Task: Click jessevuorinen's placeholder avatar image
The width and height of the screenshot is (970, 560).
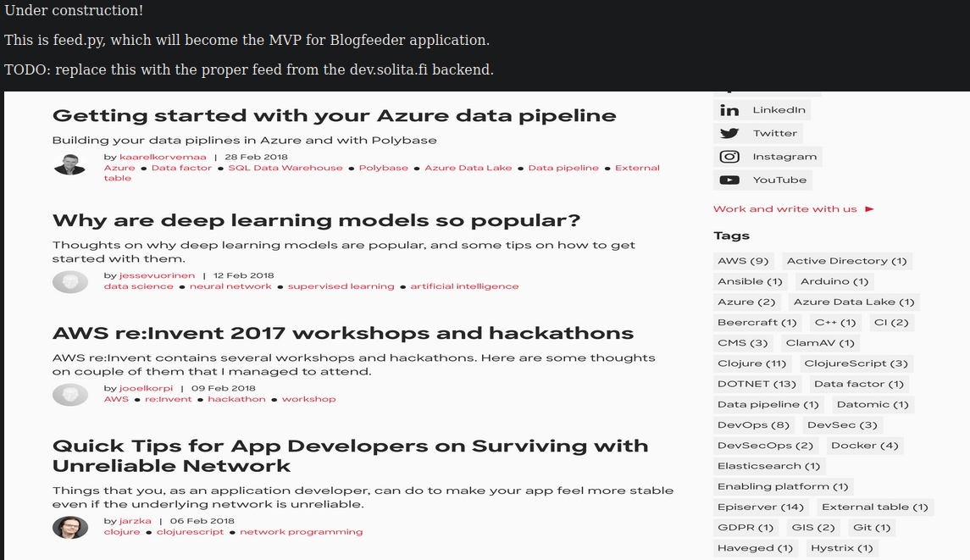Action: coord(69,281)
